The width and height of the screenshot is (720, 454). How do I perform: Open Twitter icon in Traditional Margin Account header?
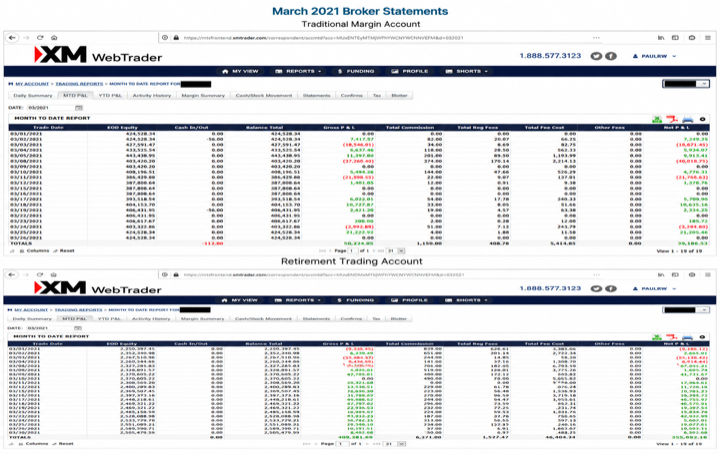596,56
